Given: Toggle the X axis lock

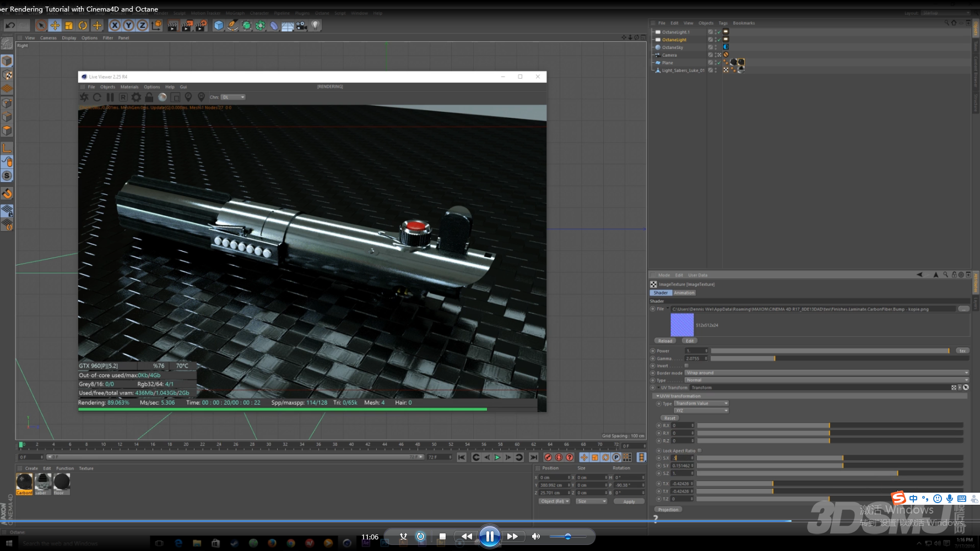Looking at the screenshot, I should point(115,25).
